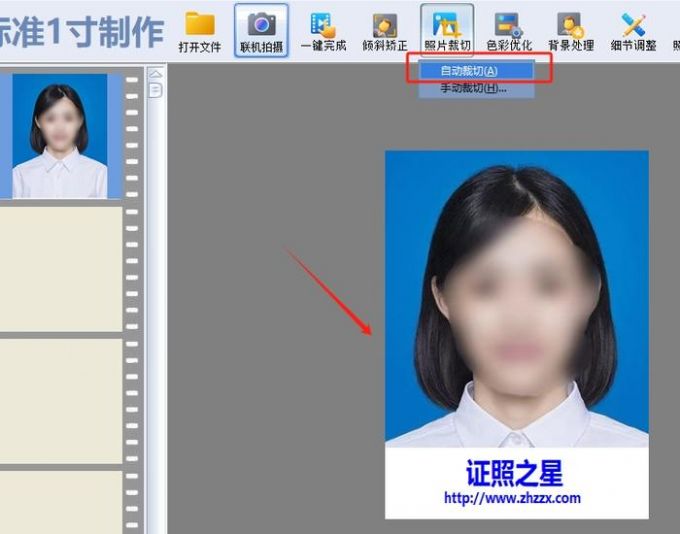Open 细节调整 detail adjustment tool
This screenshot has width=680, height=534.
633,30
